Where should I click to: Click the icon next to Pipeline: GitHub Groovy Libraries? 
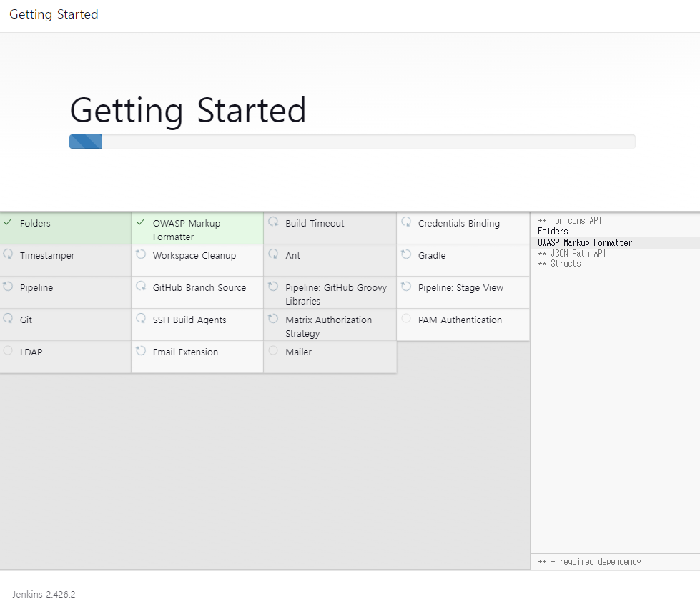tap(273, 286)
